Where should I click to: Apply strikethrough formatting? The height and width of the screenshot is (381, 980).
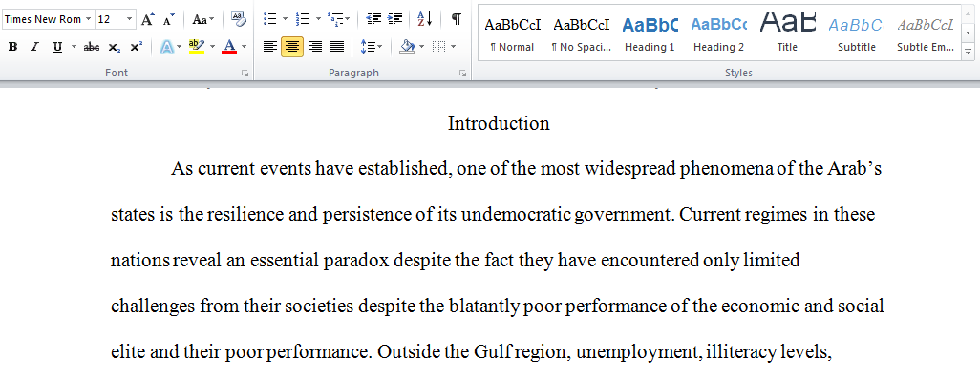(92, 47)
